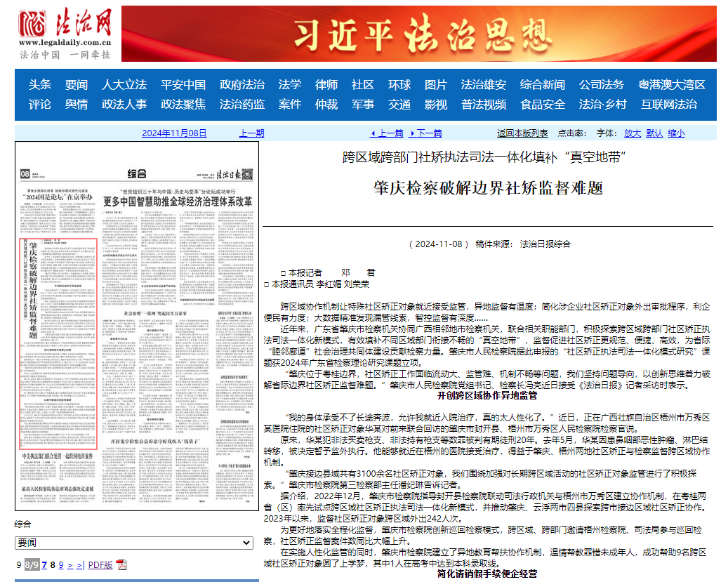The width and height of the screenshot is (728, 582).
Task: Open 法治药监 from the nav bar
Action: click(x=242, y=104)
